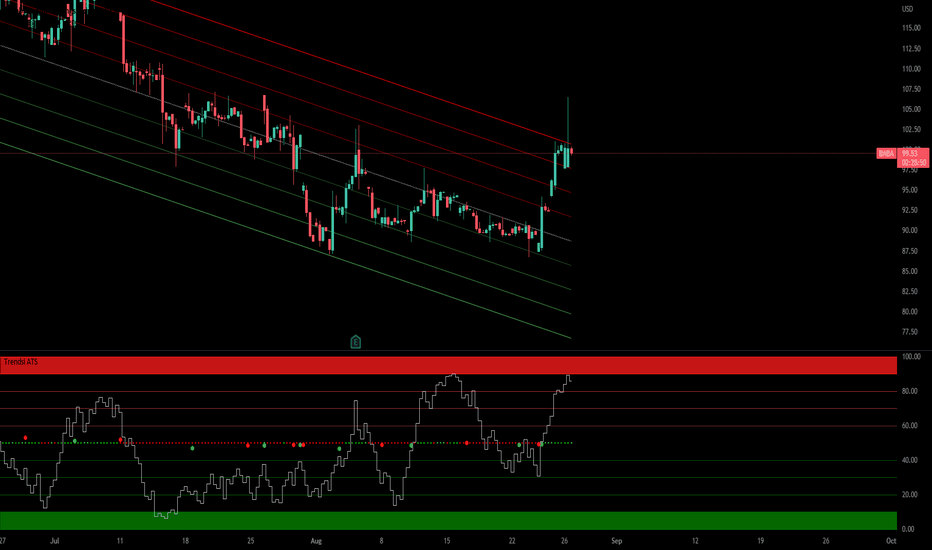Image resolution: width=932 pixels, height=550 pixels.
Task: Click the 11 date label on time axis
Action: [x=120, y=541]
